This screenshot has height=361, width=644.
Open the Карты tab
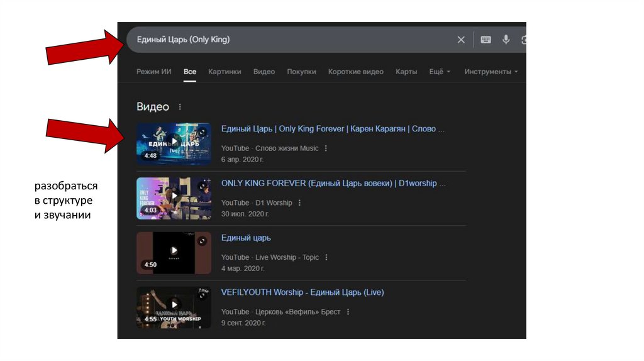[406, 72]
